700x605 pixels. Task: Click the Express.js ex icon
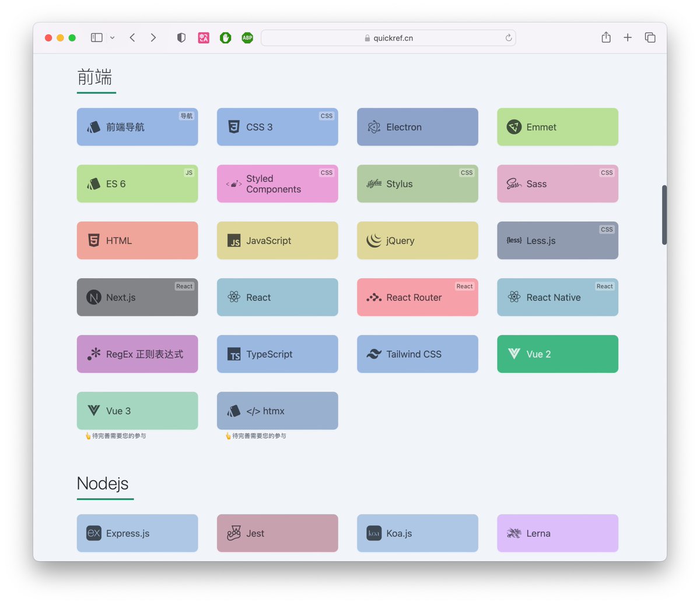click(x=94, y=533)
